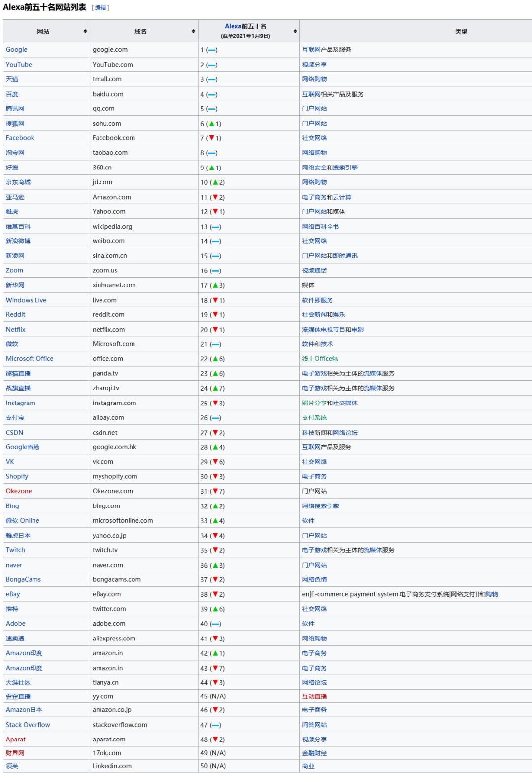532x774 pixels.
Task: Open the Reddit site link
Action: tap(15, 314)
